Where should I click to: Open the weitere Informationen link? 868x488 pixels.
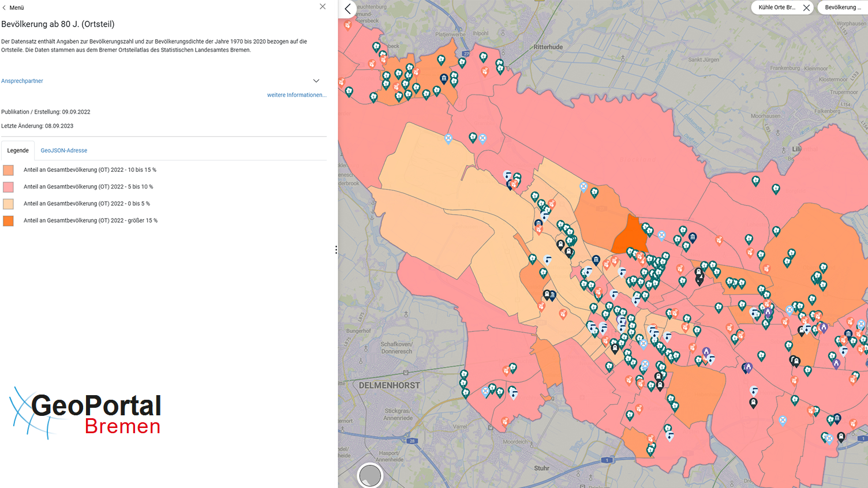pos(297,95)
